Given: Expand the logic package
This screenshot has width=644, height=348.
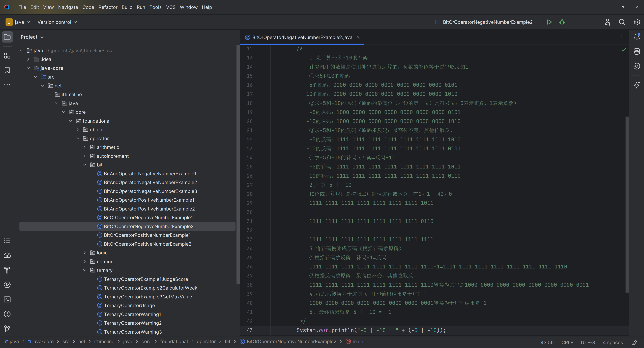Looking at the screenshot, I should point(84,253).
